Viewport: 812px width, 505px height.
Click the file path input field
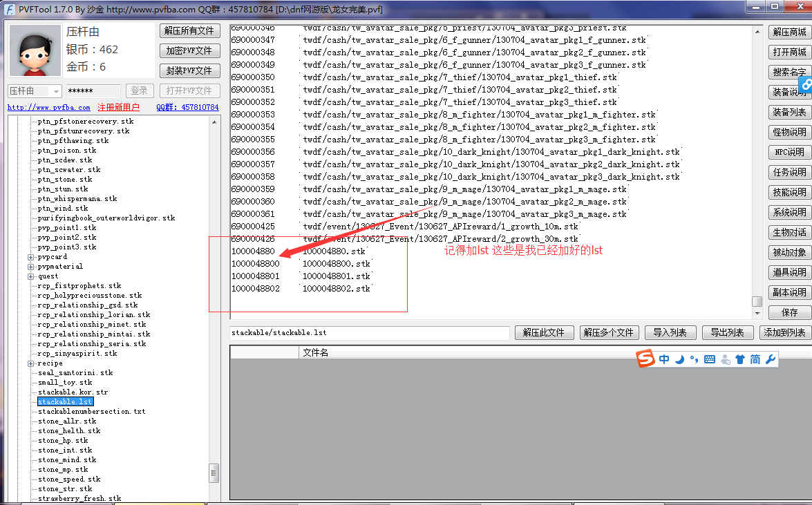click(370, 333)
